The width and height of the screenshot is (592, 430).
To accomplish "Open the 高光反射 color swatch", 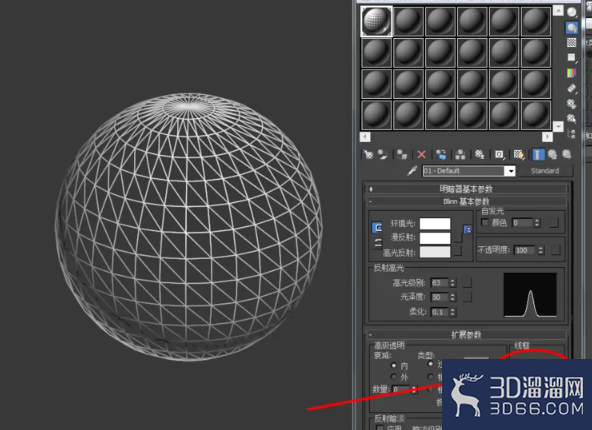I will point(435,252).
